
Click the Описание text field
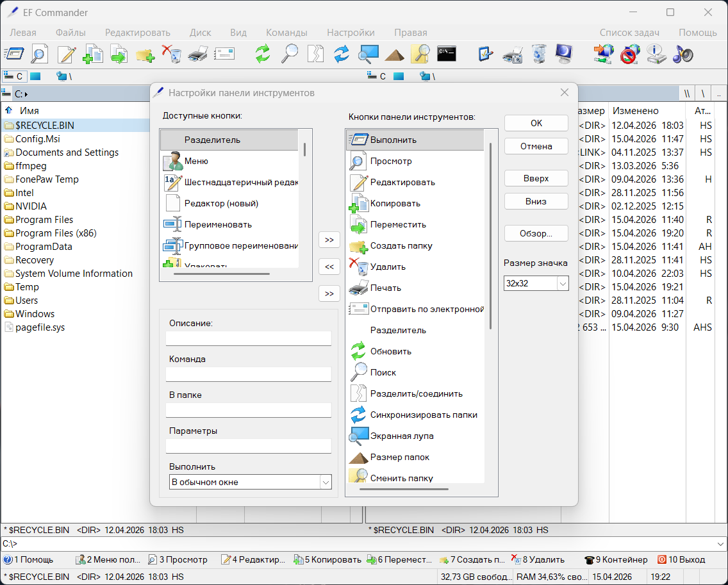coord(249,338)
